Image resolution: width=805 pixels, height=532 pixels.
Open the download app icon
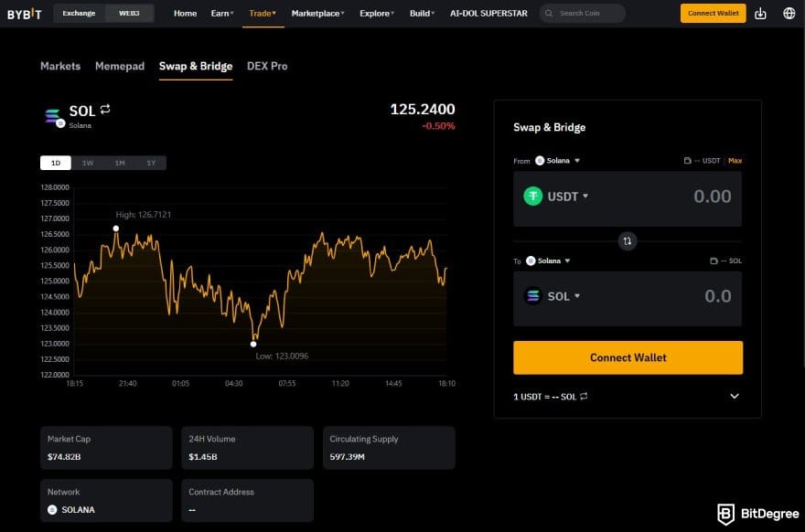point(760,14)
